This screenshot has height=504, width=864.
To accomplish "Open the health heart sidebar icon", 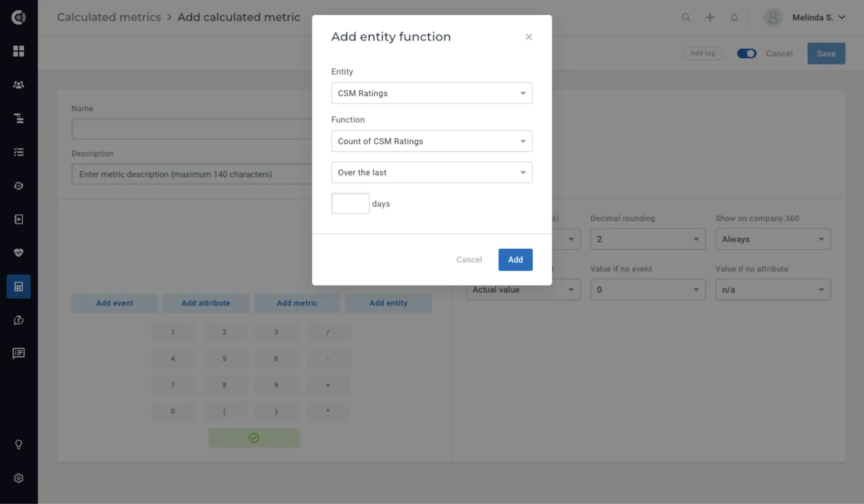I will 18,253.
